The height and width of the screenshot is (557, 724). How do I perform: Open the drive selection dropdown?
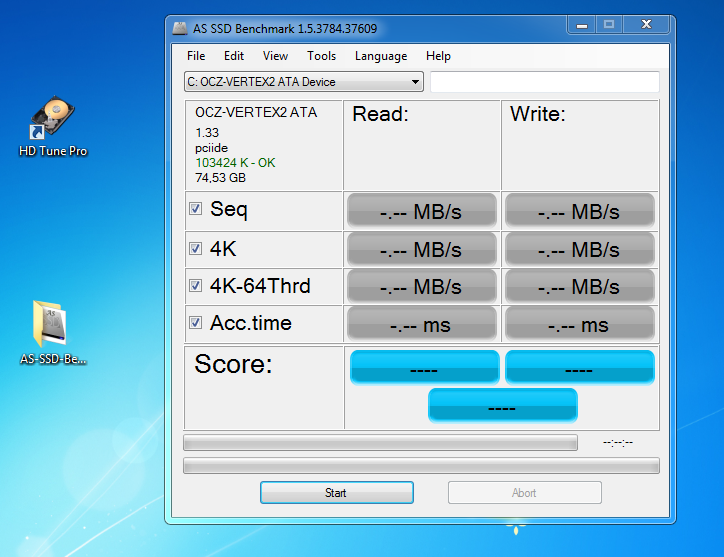pyautogui.click(x=303, y=82)
